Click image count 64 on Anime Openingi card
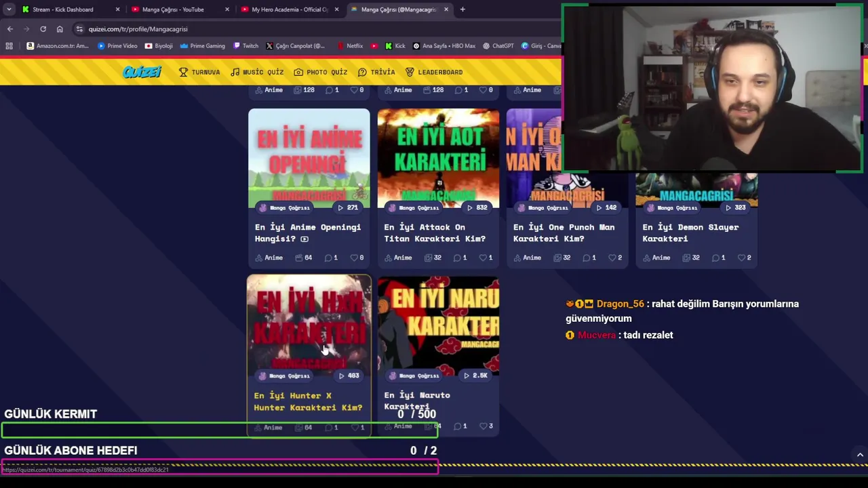 (x=303, y=258)
